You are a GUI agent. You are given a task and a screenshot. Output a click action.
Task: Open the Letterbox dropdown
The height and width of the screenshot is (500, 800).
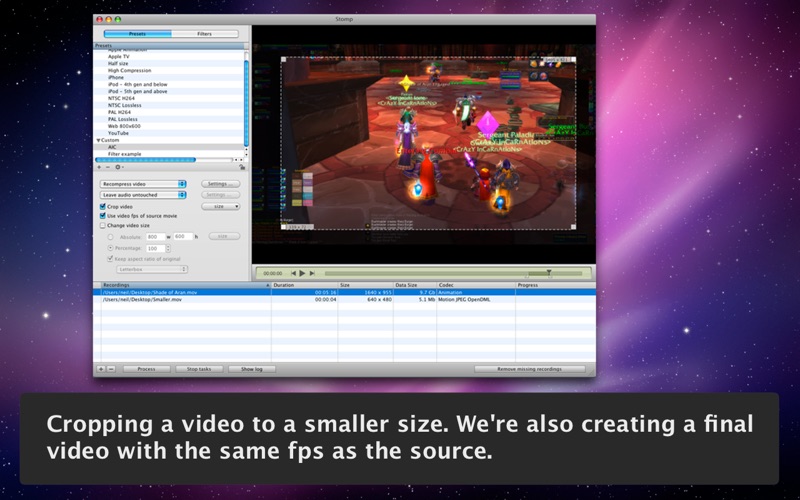click(152, 269)
